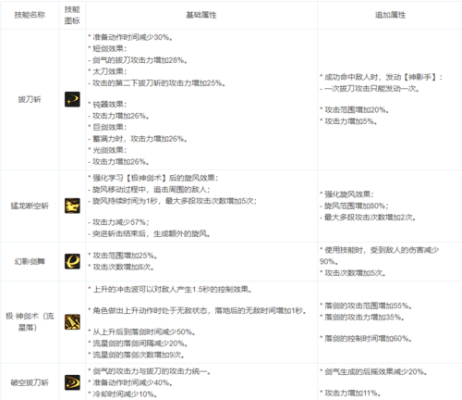Select the 追加属性 column header

390,15
